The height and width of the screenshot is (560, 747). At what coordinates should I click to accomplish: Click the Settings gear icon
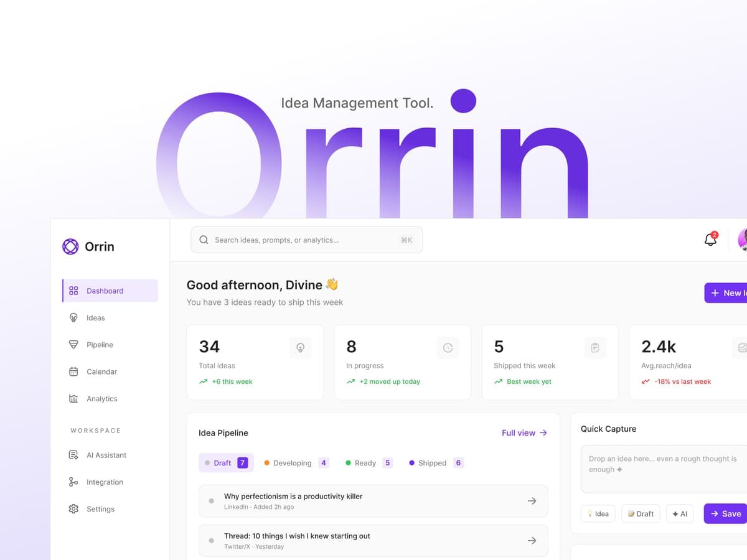pos(73,509)
